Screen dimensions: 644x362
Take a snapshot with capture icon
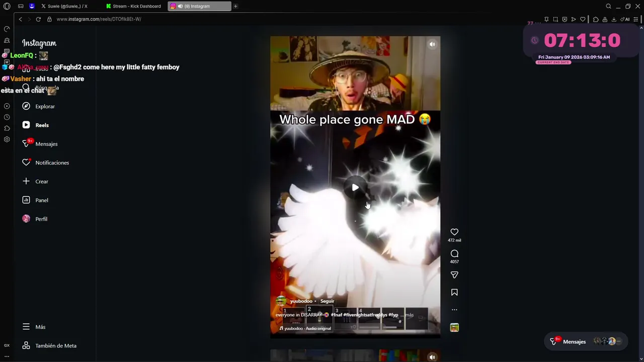555,19
